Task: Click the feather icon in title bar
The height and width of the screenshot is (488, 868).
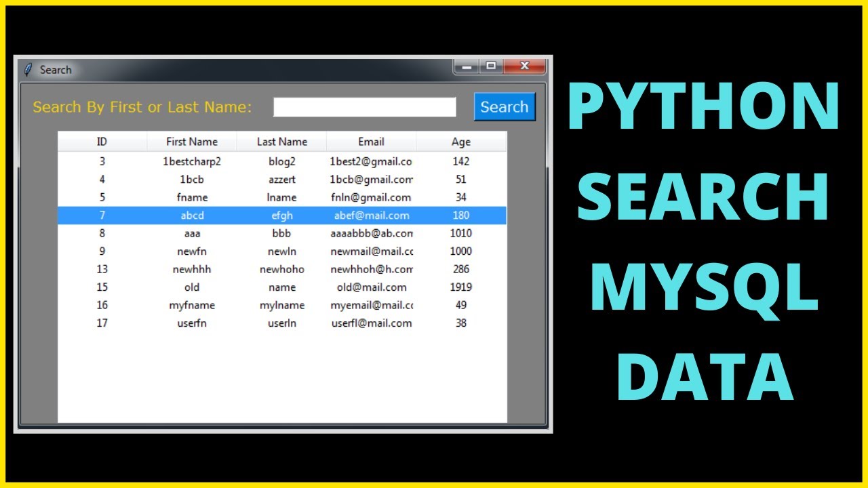Action: coord(28,70)
